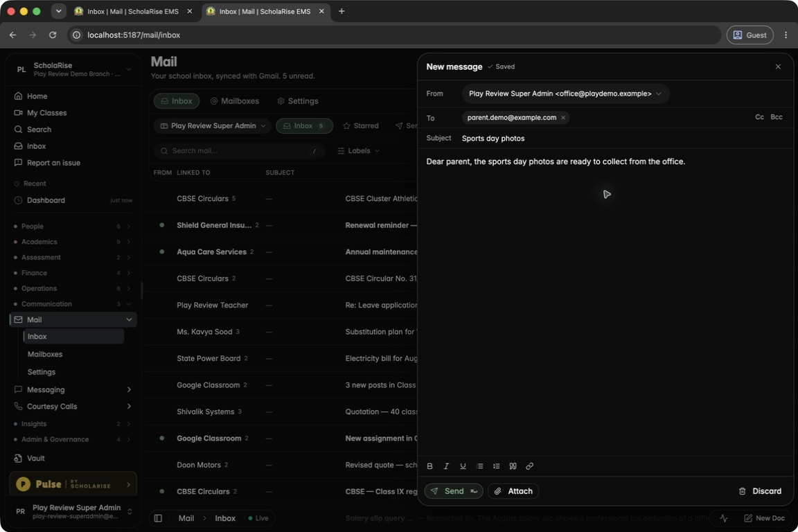The image size is (798, 532).
Task: Reload the browser page
Action: (x=53, y=35)
